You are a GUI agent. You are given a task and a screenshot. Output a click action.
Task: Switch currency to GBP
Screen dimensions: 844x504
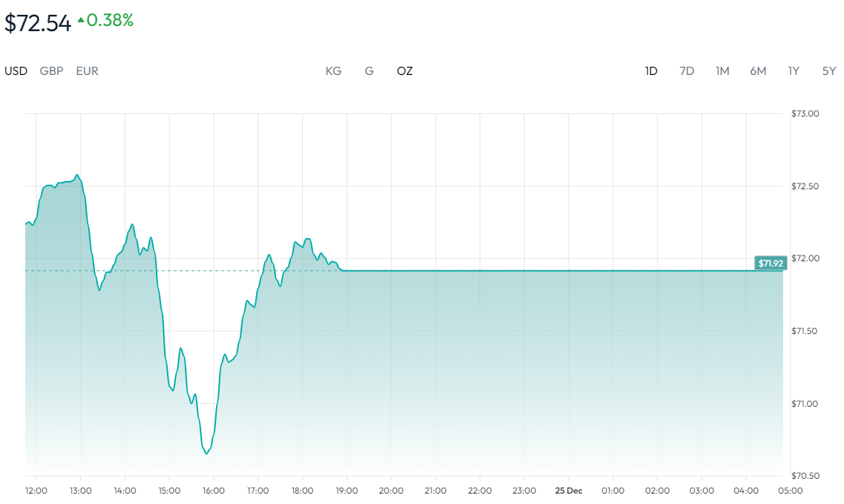(51, 71)
